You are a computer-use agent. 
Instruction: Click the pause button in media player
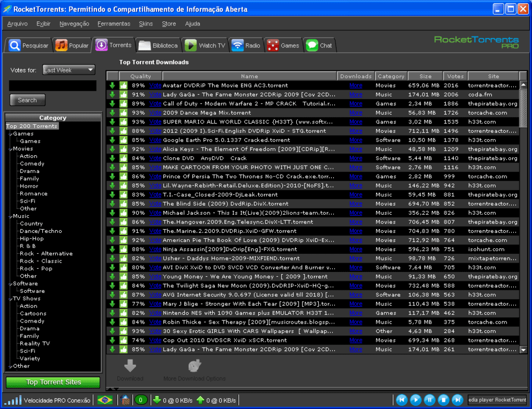(429, 400)
